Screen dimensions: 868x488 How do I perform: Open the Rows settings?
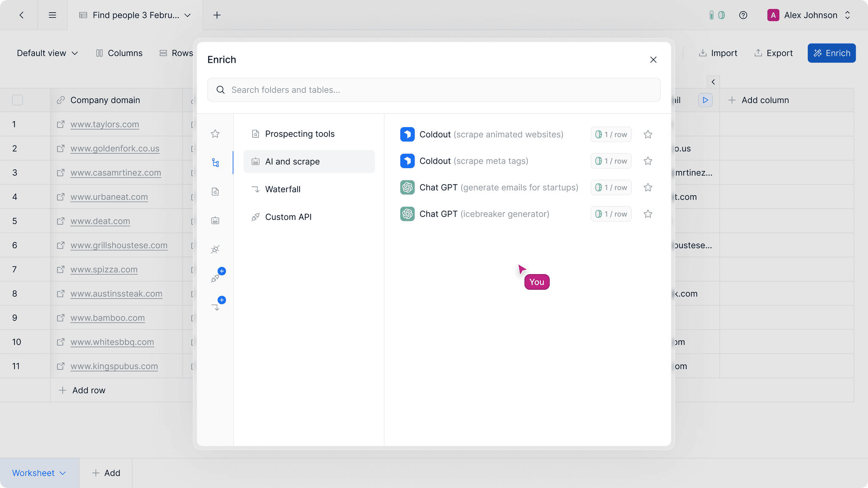pos(176,53)
